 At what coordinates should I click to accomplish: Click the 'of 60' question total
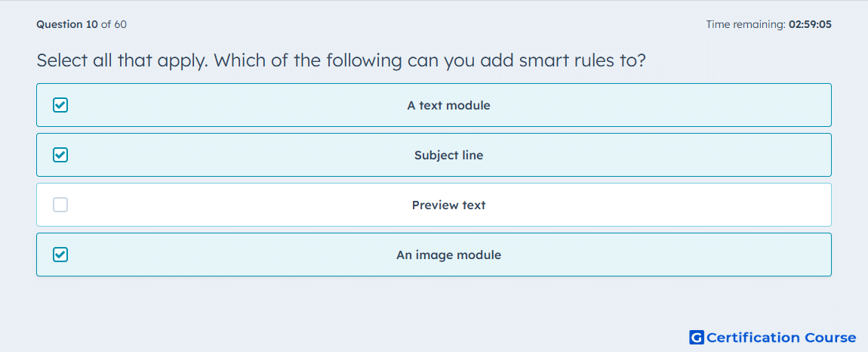[x=113, y=24]
